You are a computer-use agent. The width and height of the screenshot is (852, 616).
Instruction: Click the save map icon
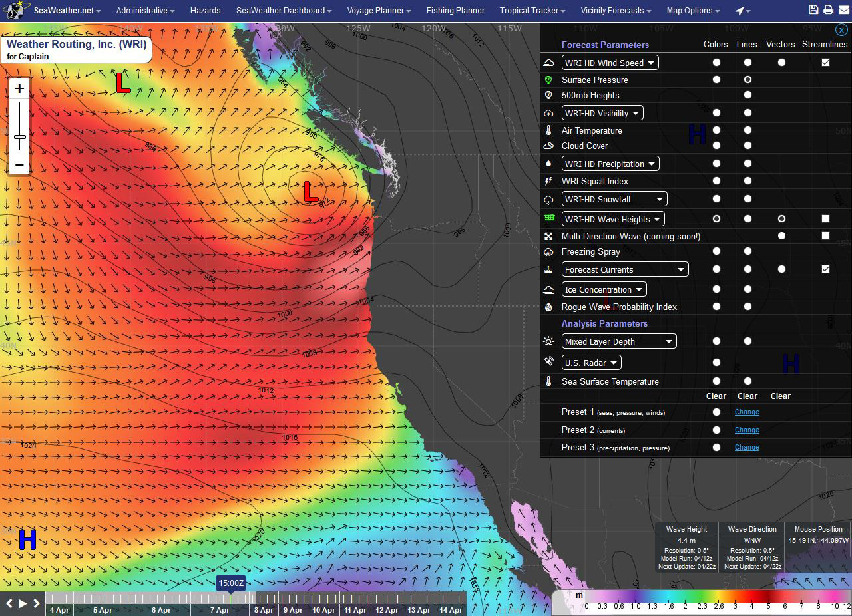point(813,10)
